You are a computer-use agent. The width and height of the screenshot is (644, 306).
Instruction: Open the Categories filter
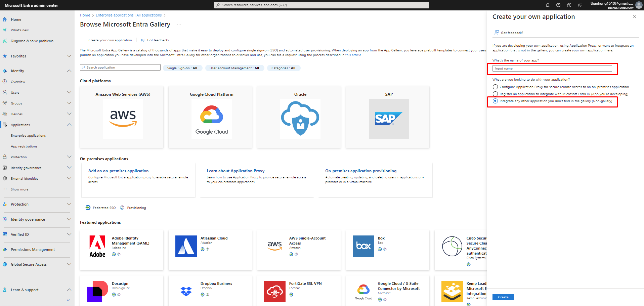pos(283,68)
